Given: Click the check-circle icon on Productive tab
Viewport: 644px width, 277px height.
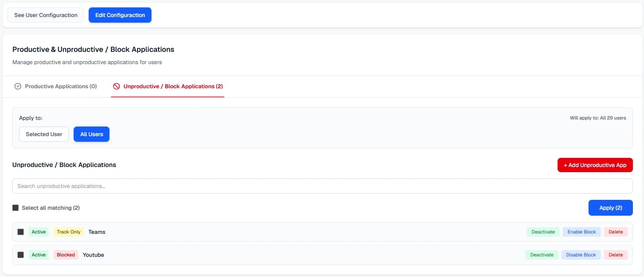Looking at the screenshot, I should point(18,86).
